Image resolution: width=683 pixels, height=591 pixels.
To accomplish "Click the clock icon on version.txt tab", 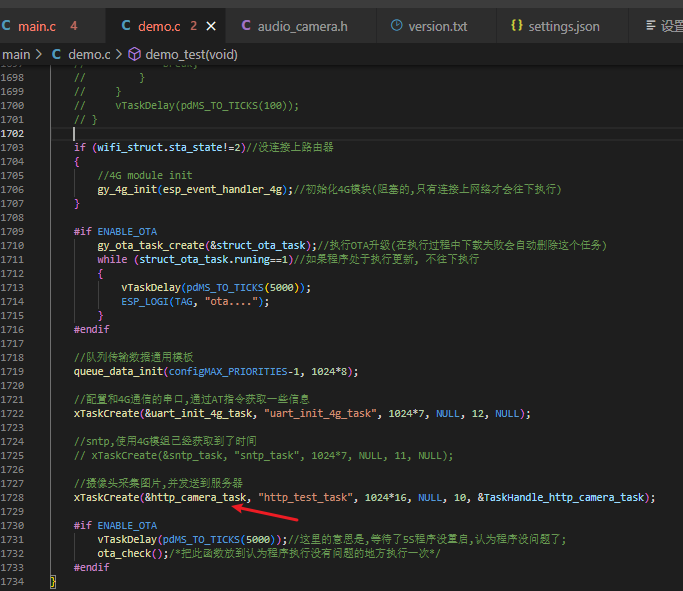I will point(396,26).
